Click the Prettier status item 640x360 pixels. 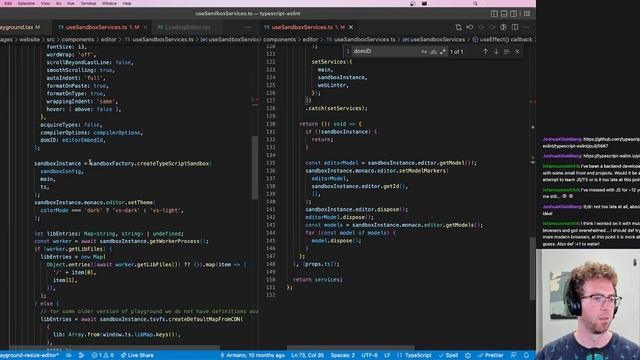point(491,355)
